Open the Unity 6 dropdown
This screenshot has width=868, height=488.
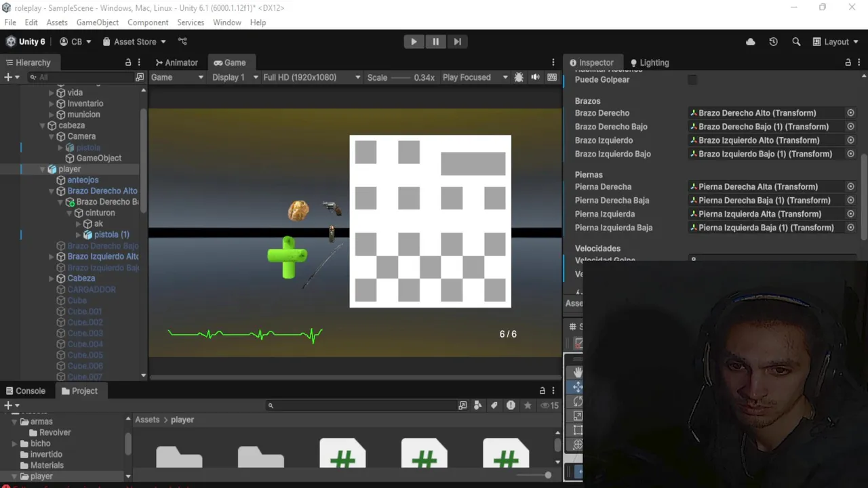tap(26, 41)
